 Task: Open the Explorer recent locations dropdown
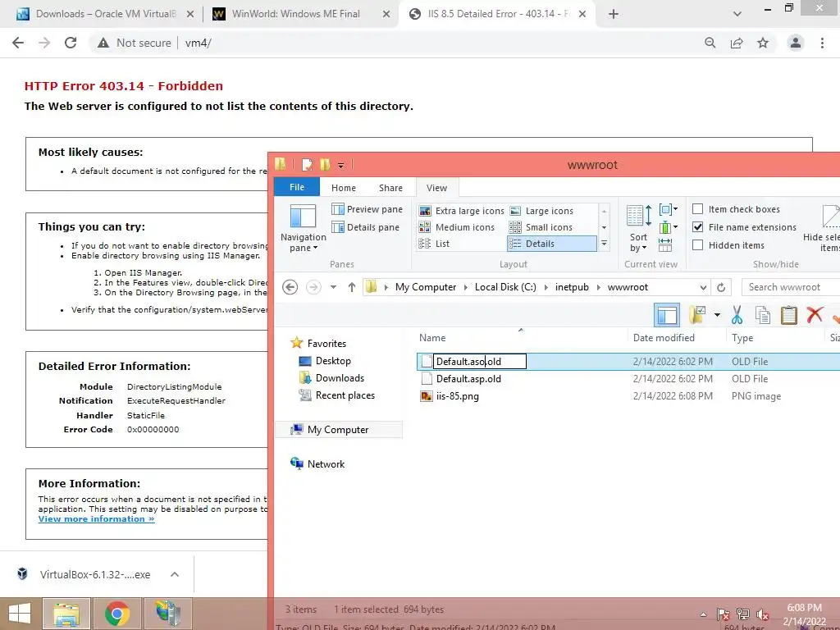click(333, 287)
